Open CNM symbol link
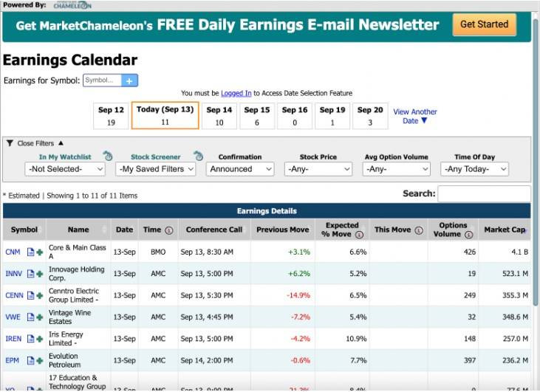540x392 pixels. point(13,252)
